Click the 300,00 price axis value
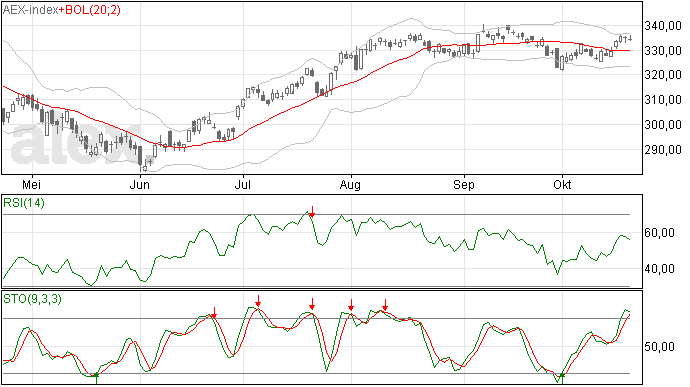This screenshot has height=387, width=690. (x=663, y=125)
